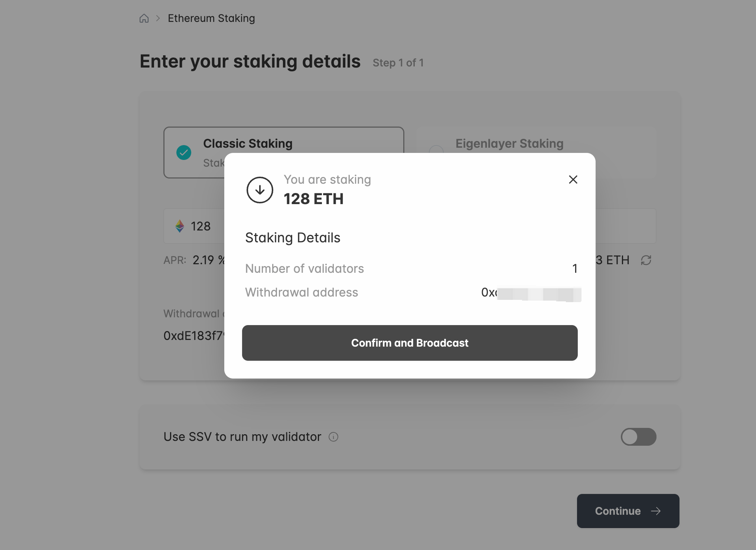This screenshot has width=756, height=550.
Task: Click the arrow icon on Continue
Action: pos(656,511)
